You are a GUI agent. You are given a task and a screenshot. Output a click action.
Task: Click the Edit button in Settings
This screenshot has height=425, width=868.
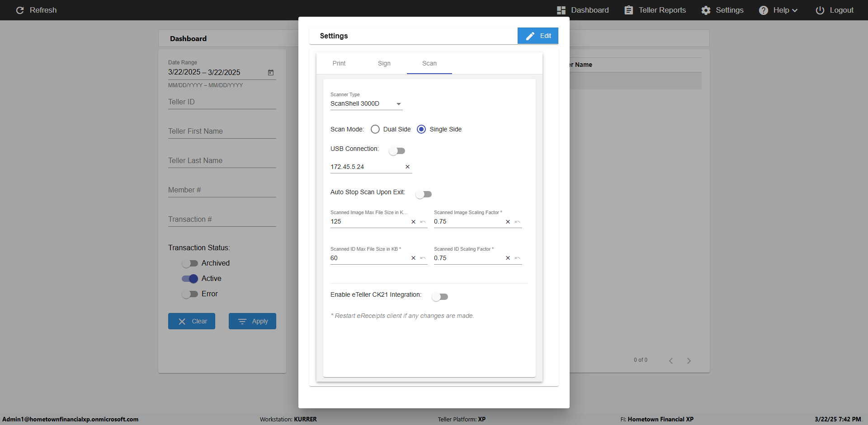[538, 36]
